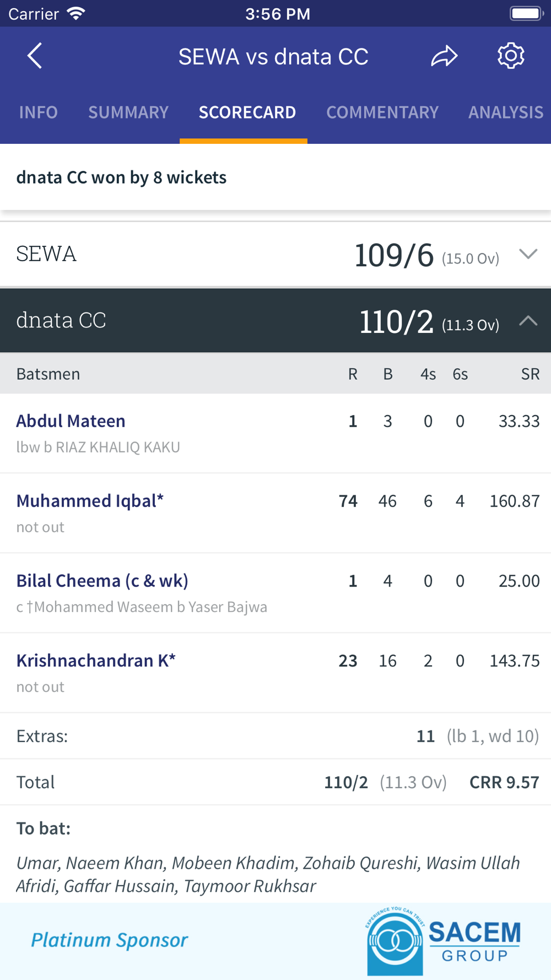This screenshot has width=551, height=980.
Task: Switch to the INFO tab
Action: pyautogui.click(x=38, y=112)
